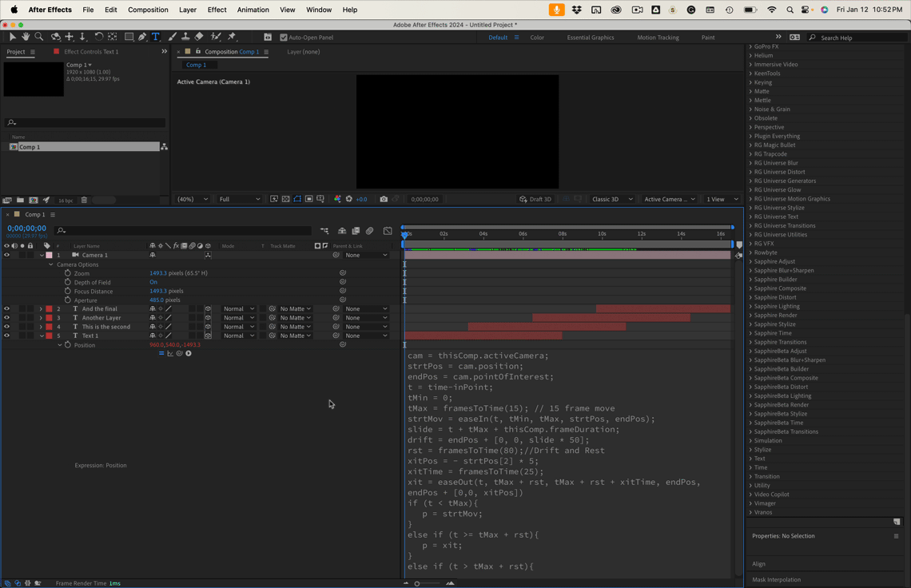The image size is (911, 588).
Task: Expand the 'Another Layer' properties
Action: click(x=41, y=318)
